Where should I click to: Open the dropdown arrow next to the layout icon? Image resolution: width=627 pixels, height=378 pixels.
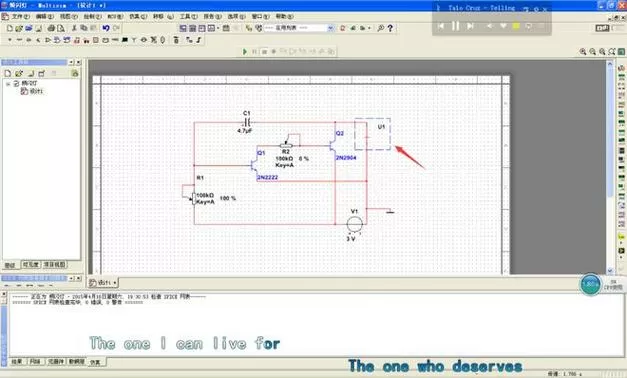click(x=218, y=28)
